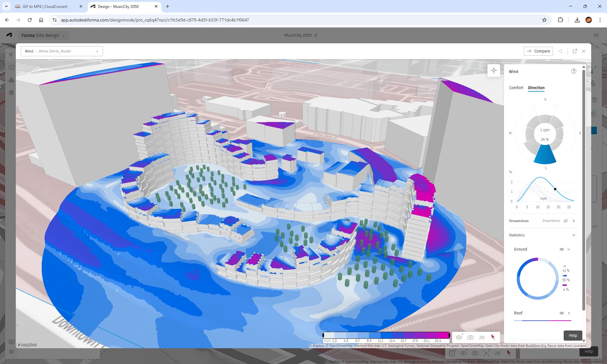This screenshot has height=364, width=607.
Task: Switch to the Comfort tab
Action: point(516,88)
